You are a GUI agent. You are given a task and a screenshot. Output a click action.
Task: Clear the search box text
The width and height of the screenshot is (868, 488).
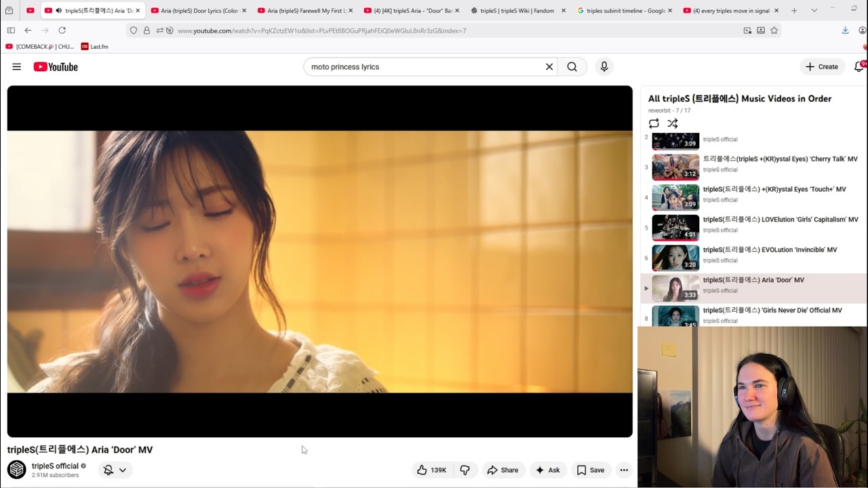549,66
